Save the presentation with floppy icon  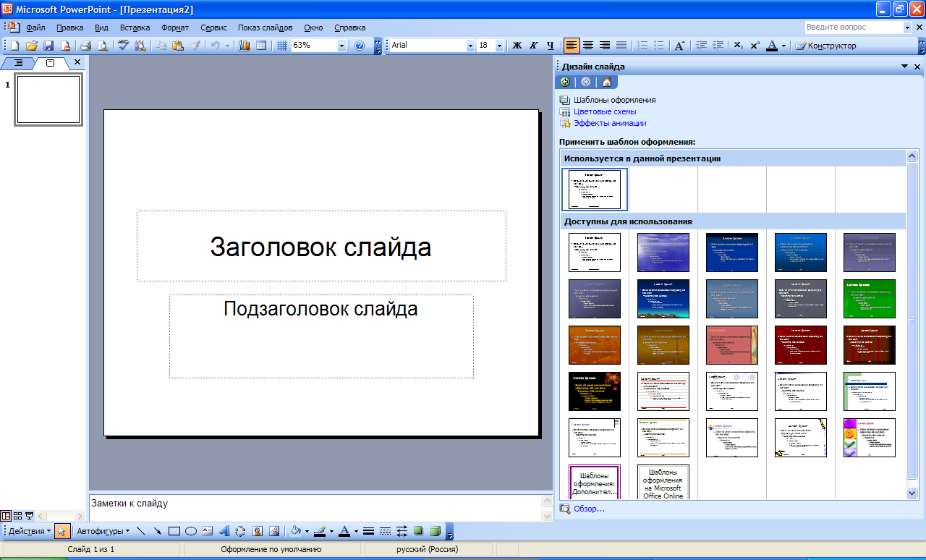(48, 46)
